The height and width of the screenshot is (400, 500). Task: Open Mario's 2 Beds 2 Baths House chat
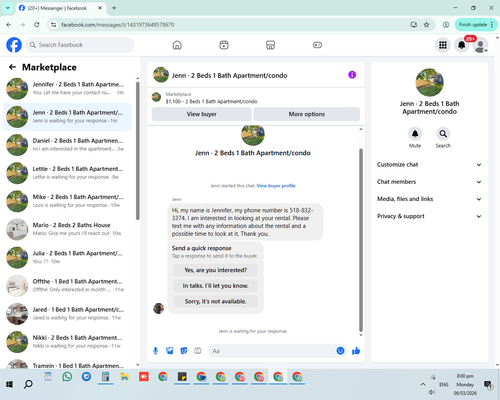(x=67, y=229)
